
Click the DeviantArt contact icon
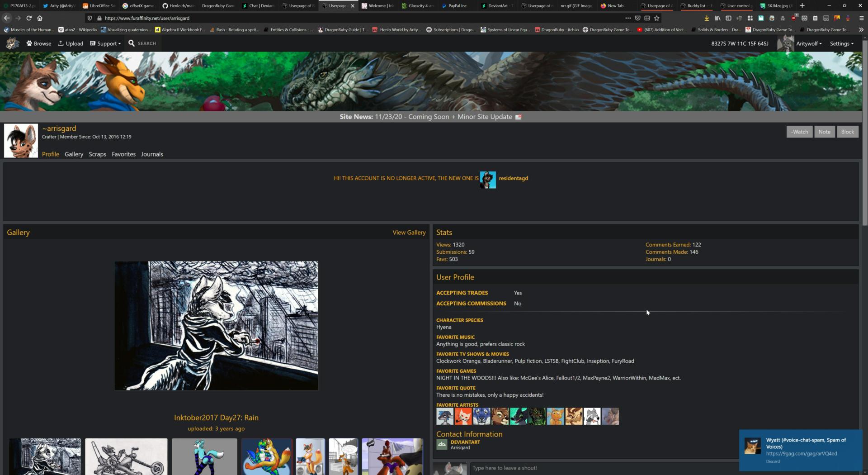[442, 444]
